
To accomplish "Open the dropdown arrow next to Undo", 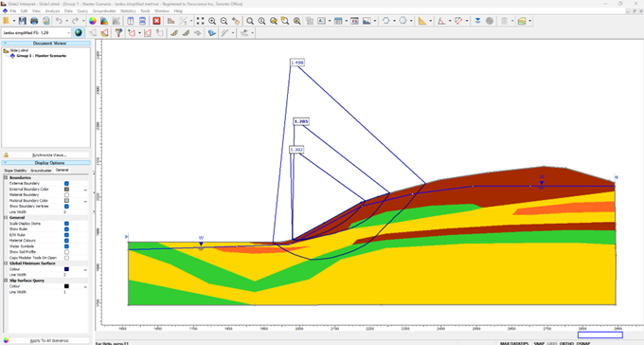I will [66, 21].
